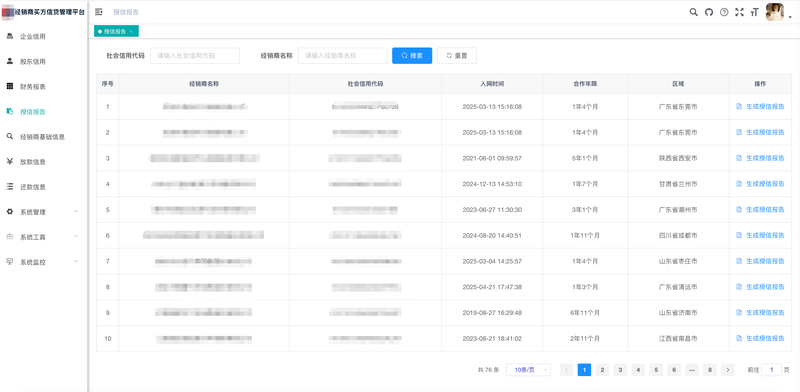Click the cell 2021-06-01 09:59:57
The image size is (800, 392).
(x=492, y=158)
